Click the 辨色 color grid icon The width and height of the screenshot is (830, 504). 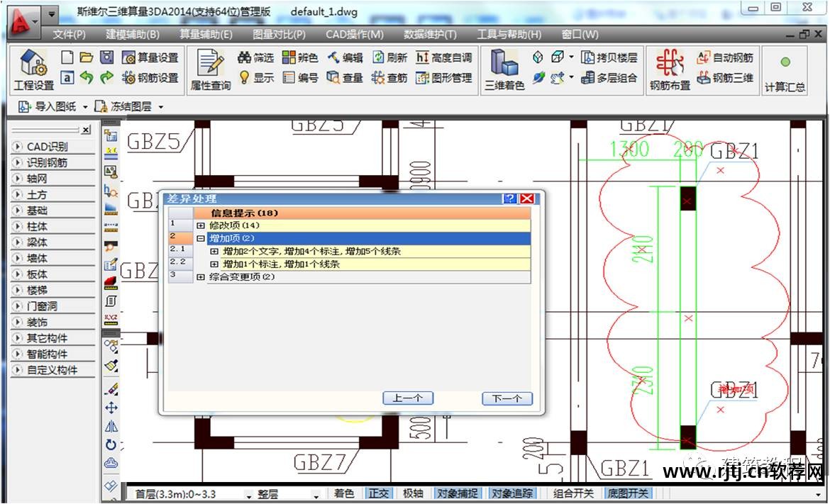click(289, 57)
